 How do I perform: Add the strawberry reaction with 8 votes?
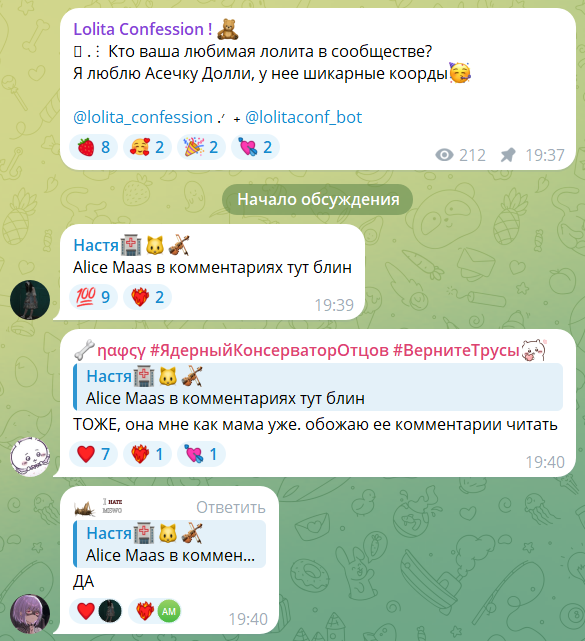coord(94,147)
